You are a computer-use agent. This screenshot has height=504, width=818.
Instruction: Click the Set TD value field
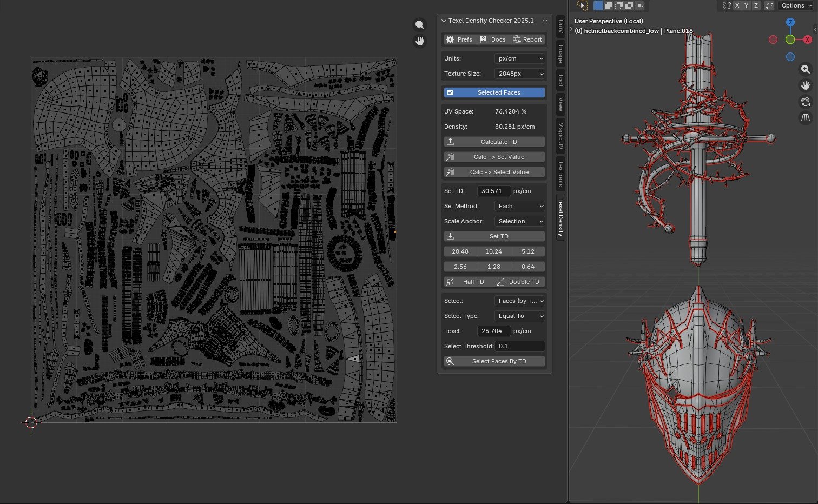[493, 191]
